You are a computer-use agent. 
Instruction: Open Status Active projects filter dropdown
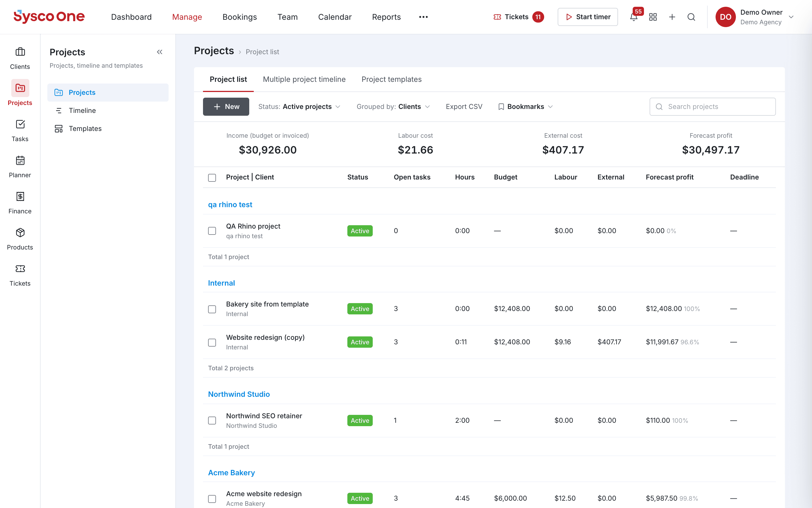tap(299, 106)
